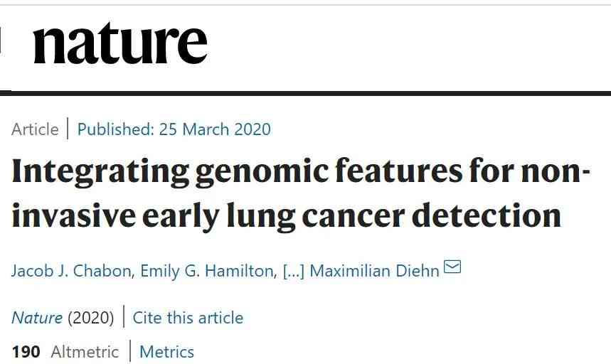Click the dark bar left of logo

click(1, 40)
